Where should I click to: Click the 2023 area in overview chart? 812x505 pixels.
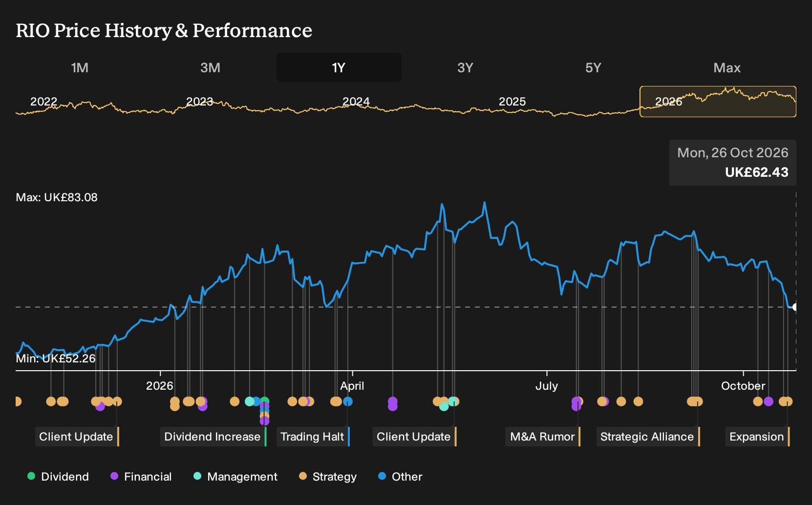click(x=200, y=102)
